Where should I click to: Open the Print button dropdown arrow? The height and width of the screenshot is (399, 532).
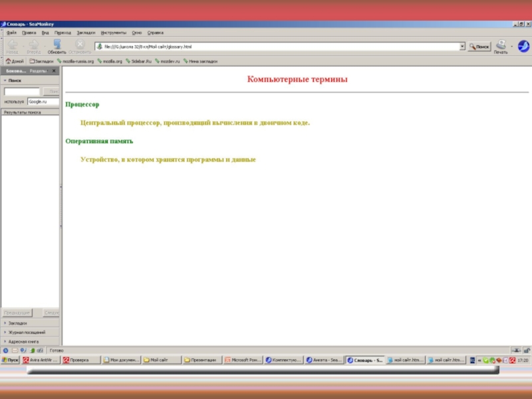click(511, 47)
